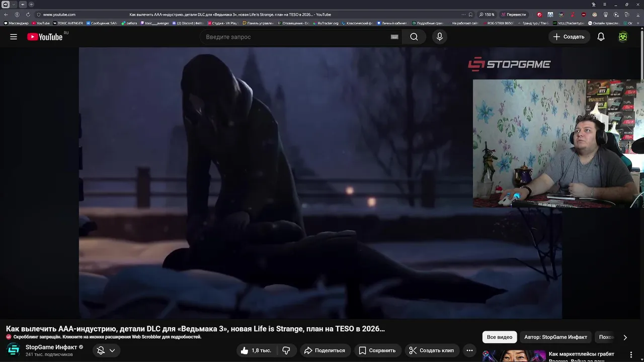Reload the page with the refresh icon
This screenshot has width=644, height=362.
click(28, 15)
